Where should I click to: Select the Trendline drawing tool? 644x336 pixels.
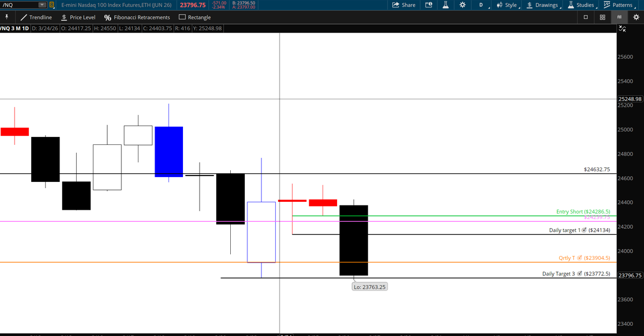tap(36, 17)
